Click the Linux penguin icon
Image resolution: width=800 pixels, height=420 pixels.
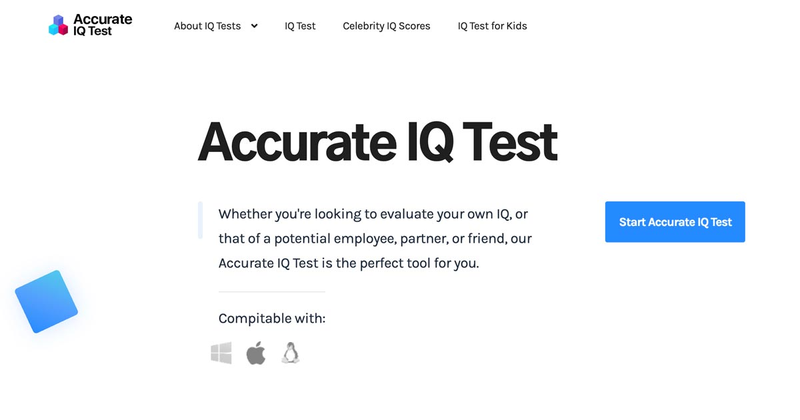291,353
